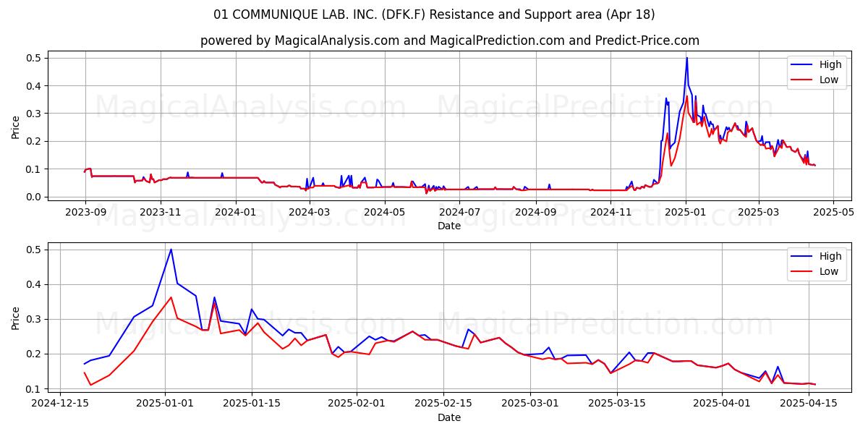Click the '2025-03' x-axis label in top chart
868x434 pixels.
[x=759, y=212]
